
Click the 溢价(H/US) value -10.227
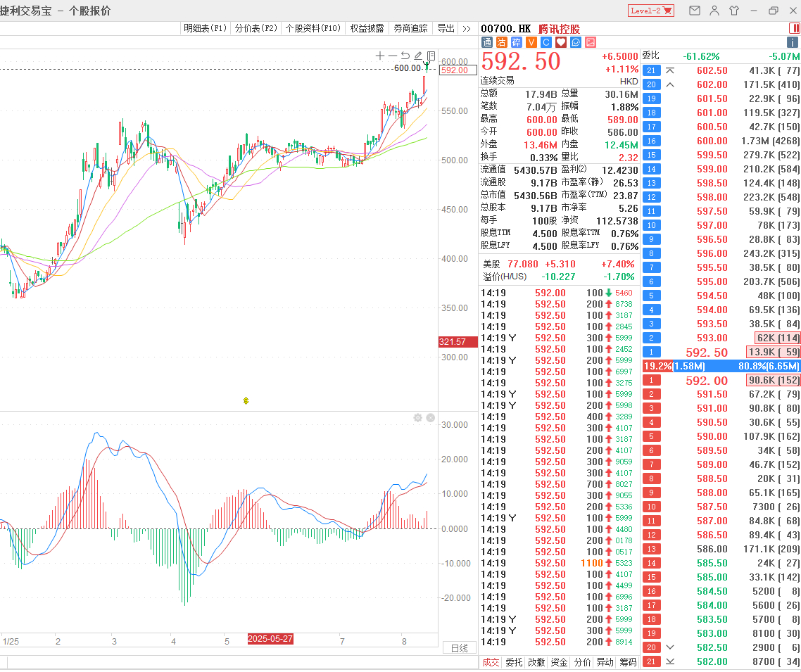(x=558, y=277)
